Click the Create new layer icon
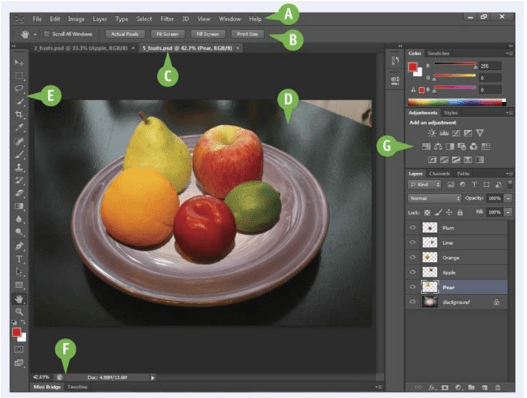Screen dimensions: 527x398 coord(484,387)
